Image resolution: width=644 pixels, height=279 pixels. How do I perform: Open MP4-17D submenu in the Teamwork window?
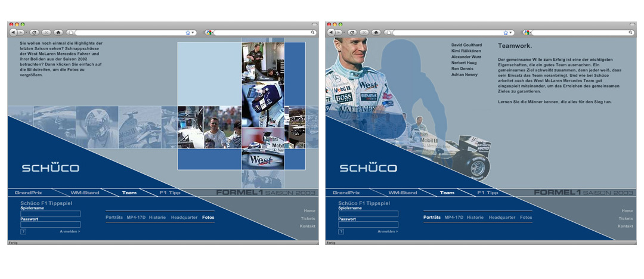click(454, 218)
